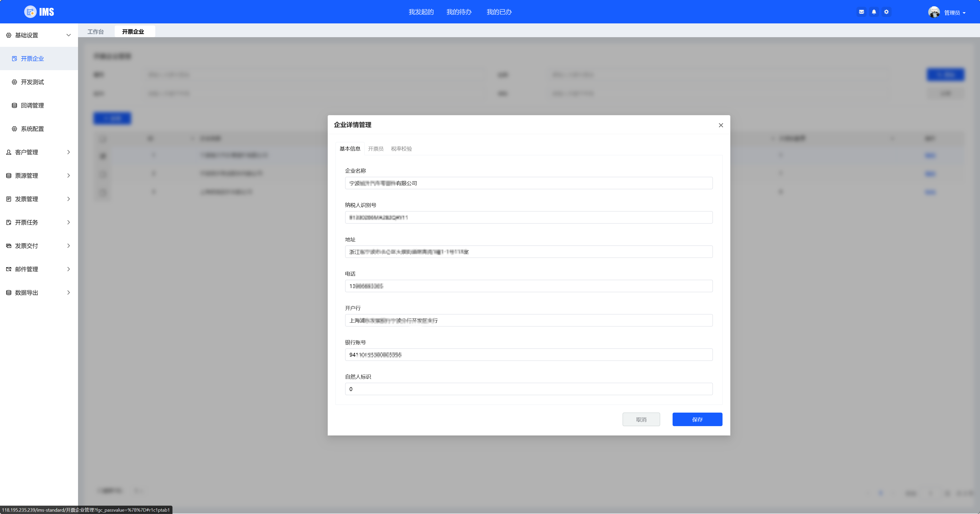This screenshot has height=514, width=980.
Task: Open 我的待办 in top navigation
Action: click(x=459, y=12)
